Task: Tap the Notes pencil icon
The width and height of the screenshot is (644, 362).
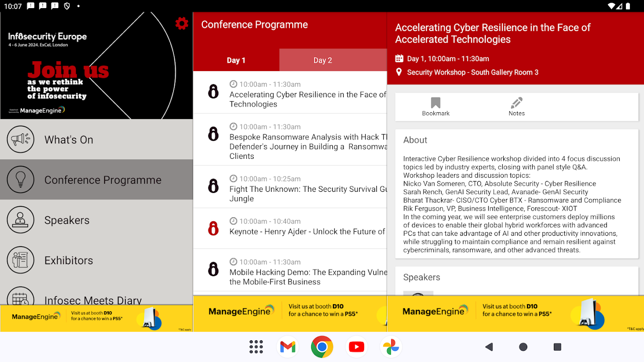Action: 517,103
